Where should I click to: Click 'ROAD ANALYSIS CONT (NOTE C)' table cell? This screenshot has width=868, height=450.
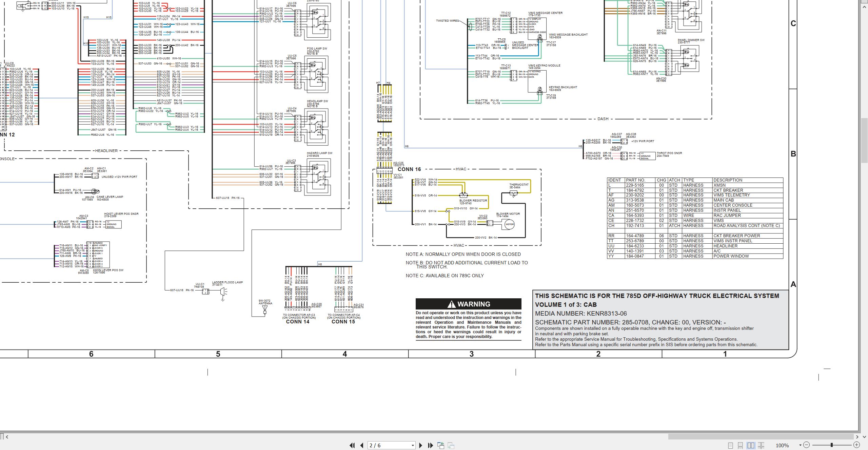pyautogui.click(x=747, y=226)
